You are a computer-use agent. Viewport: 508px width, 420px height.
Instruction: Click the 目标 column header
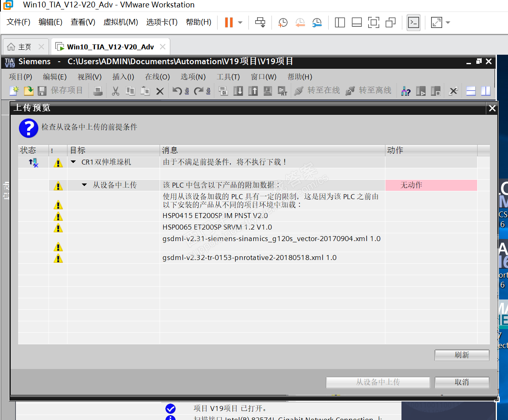[x=114, y=150]
